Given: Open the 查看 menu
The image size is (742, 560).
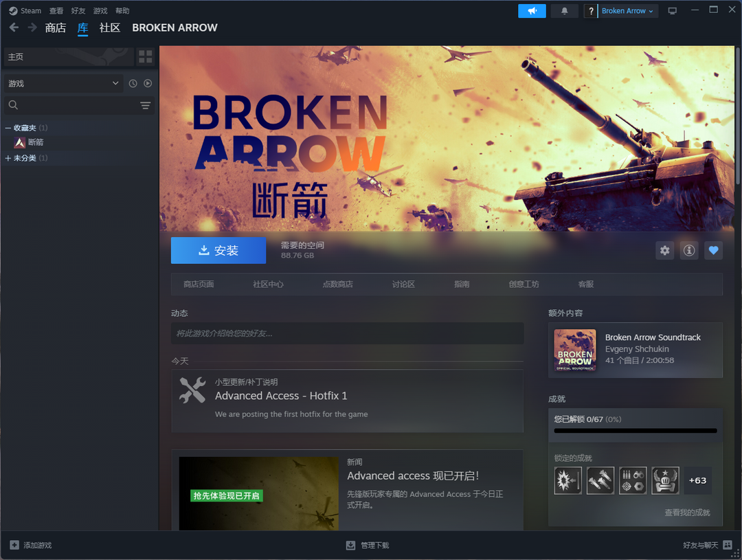Looking at the screenshot, I should tap(56, 11).
